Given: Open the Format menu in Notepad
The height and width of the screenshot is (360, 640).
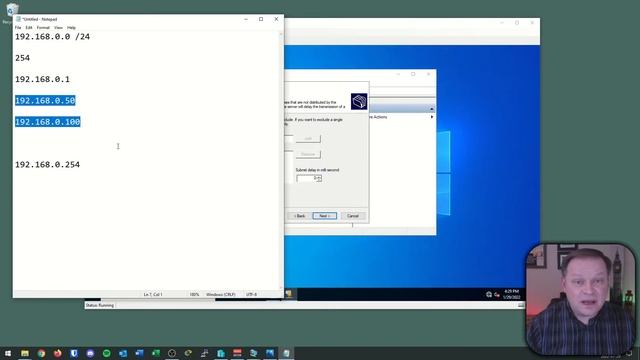Looking at the screenshot, I should click(43, 28).
